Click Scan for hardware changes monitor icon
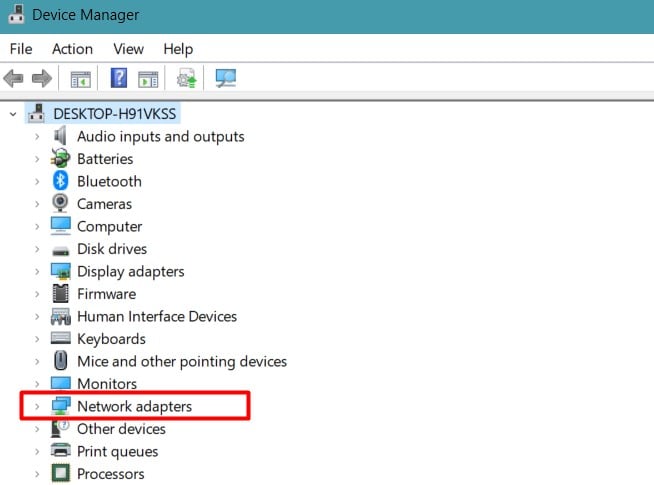This screenshot has height=485, width=654. (226, 78)
